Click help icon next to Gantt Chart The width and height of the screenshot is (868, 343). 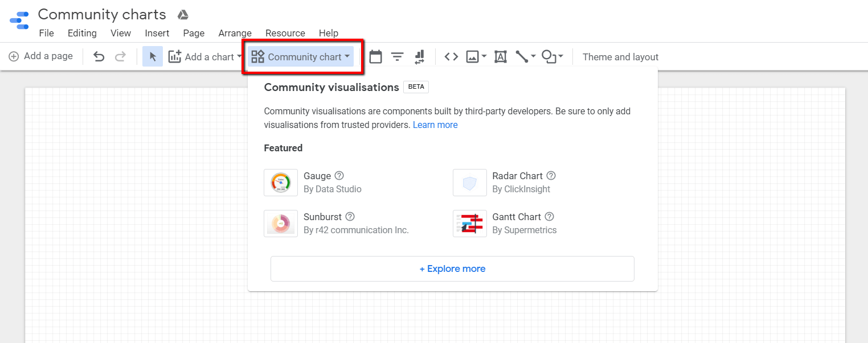[550, 217]
